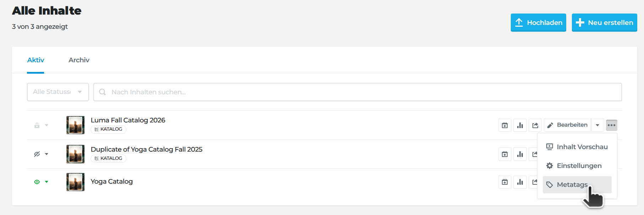
Task: Expand visibility dropdown arrow for Yoga Catalog
Action: (x=47, y=182)
